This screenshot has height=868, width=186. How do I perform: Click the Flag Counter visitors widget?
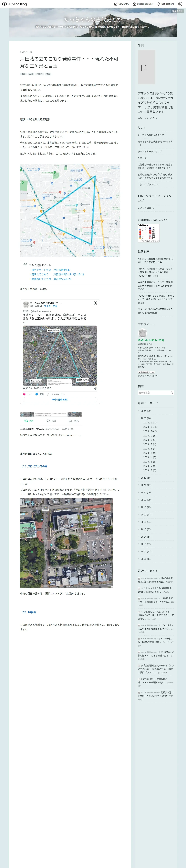click(148, 233)
